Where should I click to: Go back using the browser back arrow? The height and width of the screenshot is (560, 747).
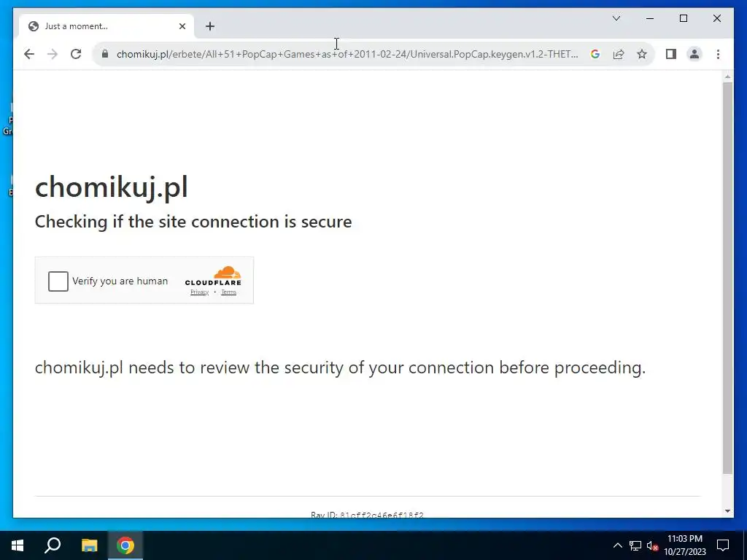pos(29,54)
